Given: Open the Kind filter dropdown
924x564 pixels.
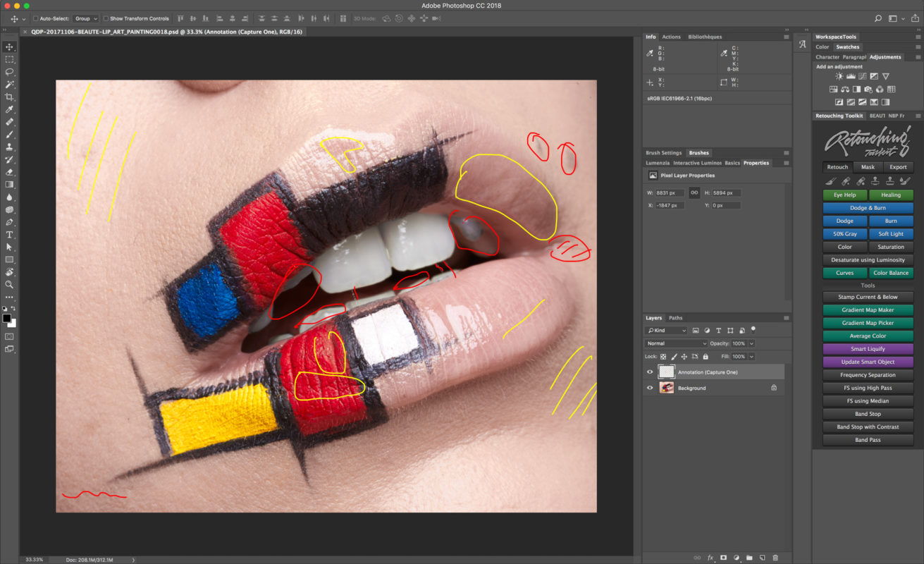Looking at the screenshot, I should tap(665, 329).
